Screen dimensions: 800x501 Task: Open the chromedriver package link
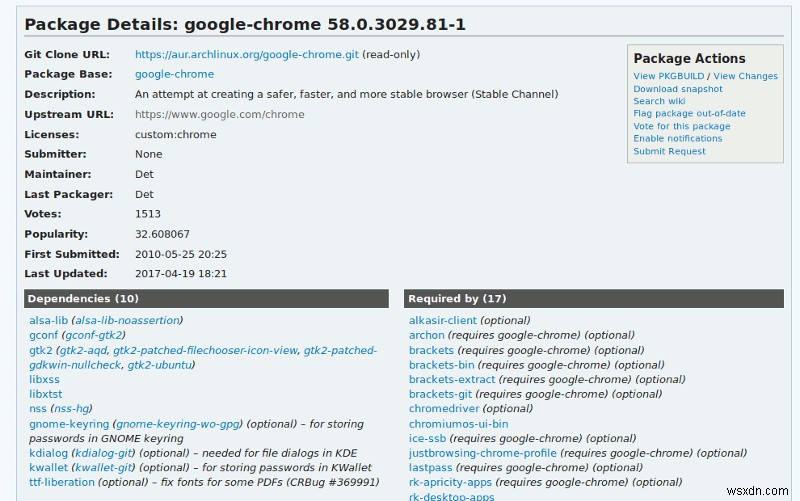pos(444,409)
